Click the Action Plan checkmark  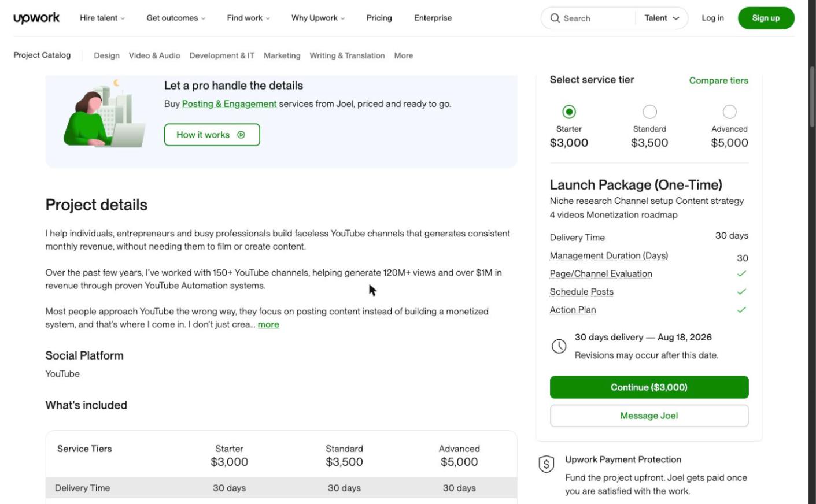click(x=742, y=310)
